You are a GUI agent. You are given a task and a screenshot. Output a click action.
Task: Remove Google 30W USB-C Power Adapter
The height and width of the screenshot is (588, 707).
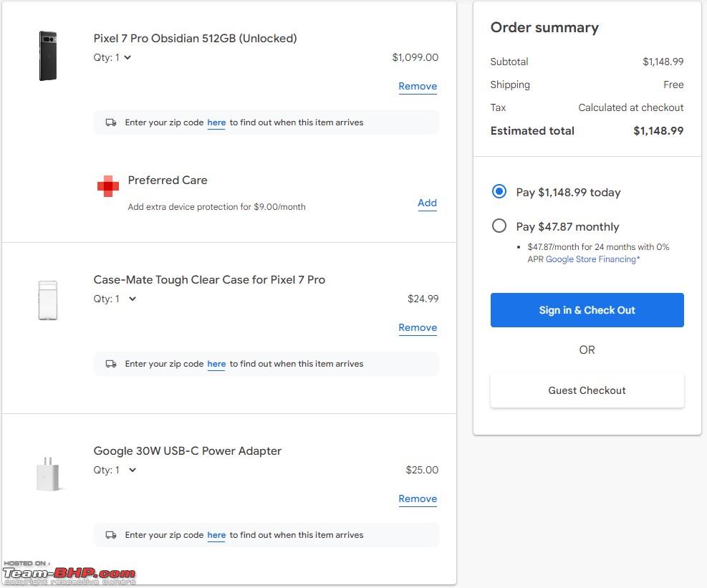click(x=418, y=499)
